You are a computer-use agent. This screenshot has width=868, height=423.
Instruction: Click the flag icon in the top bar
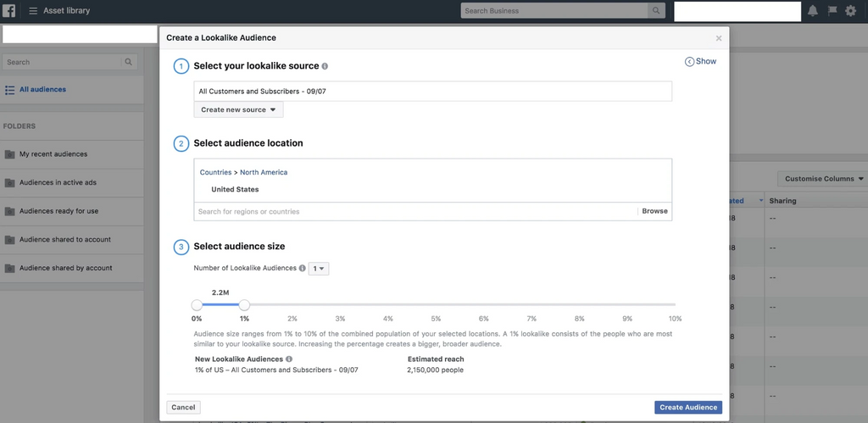point(832,11)
